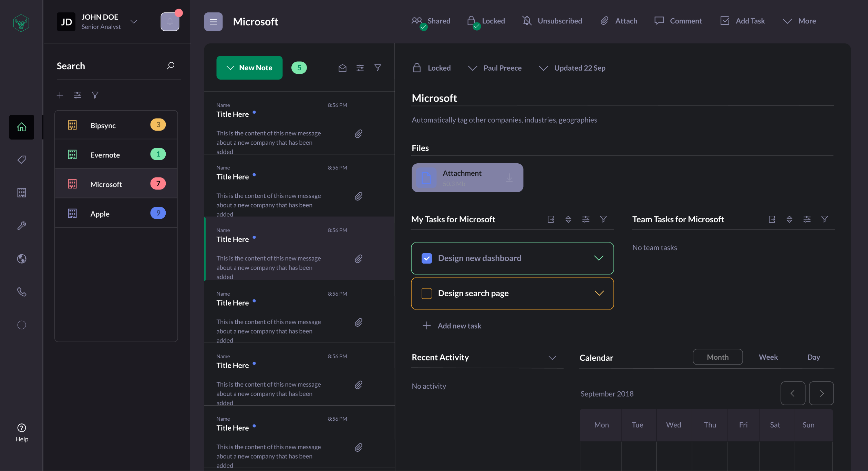Viewport: 868px width, 471px height.
Task: Switch calendar to Month view
Action: [x=718, y=357]
